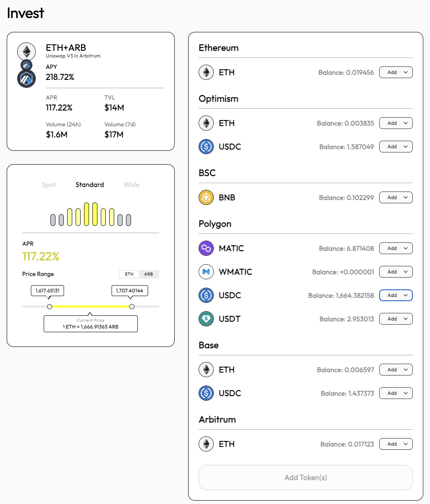Screen dimensions: 430x504
Task: Toggle price range display to ARB
Action: (149, 274)
